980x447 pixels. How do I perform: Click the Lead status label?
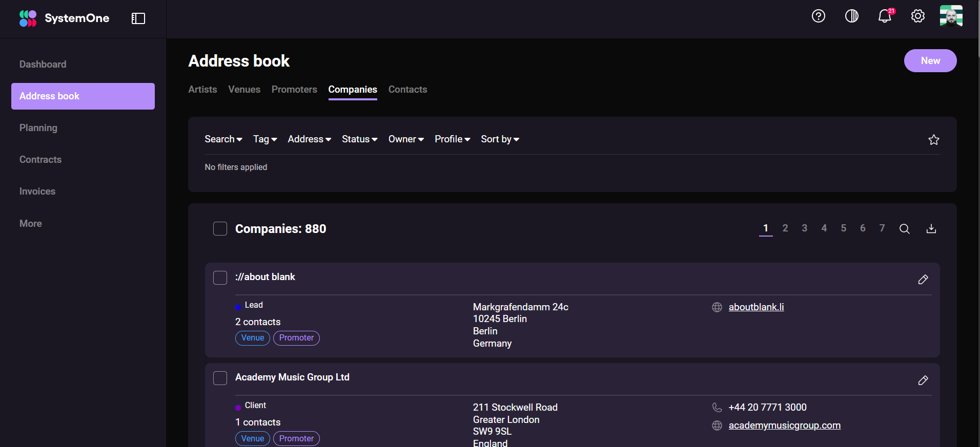(x=254, y=305)
